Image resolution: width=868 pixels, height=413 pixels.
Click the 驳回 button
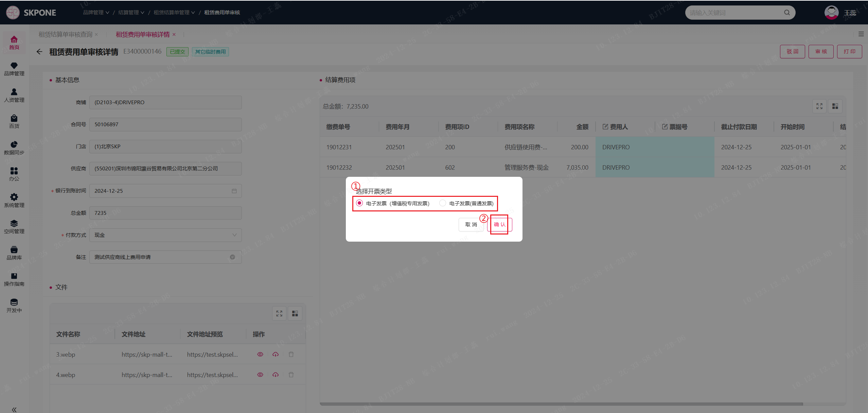792,52
